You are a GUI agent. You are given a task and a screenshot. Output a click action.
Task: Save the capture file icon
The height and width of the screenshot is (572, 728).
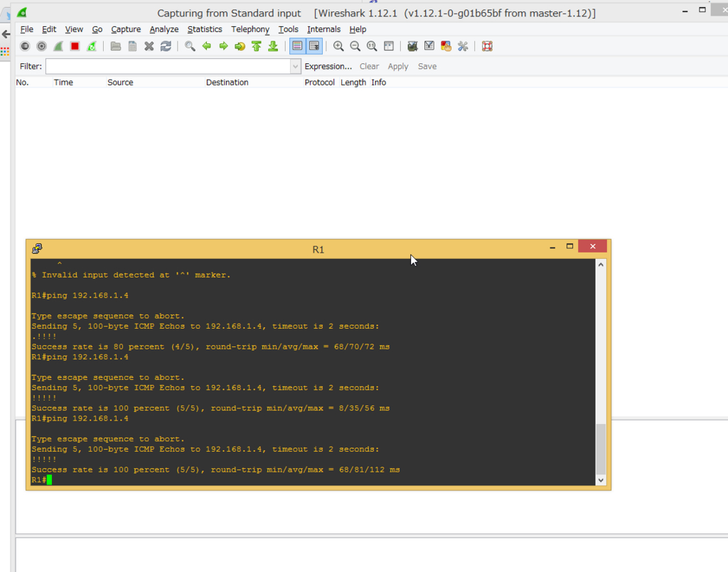pos(132,46)
